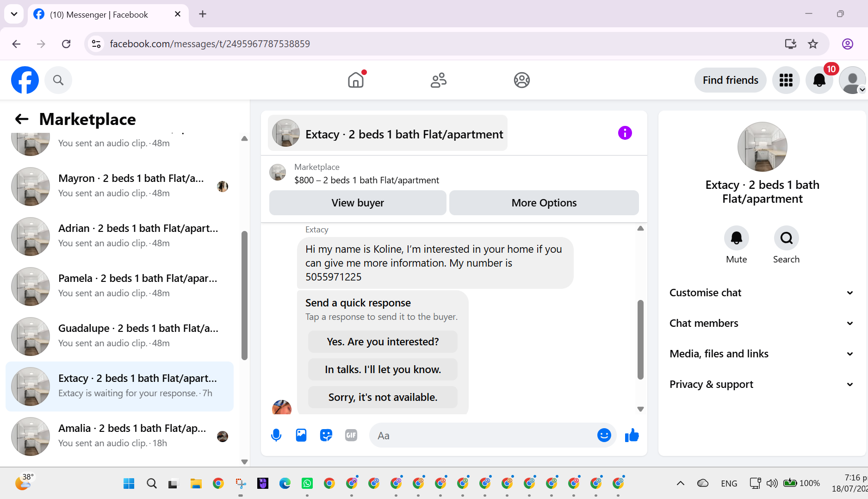Open Guadalupe conversation in chat list

point(120,336)
